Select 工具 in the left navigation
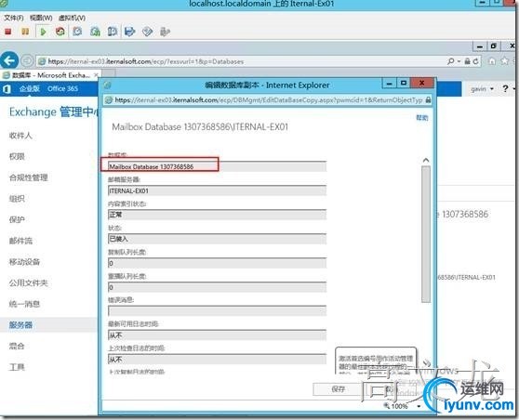The image size is (519, 420). pyautogui.click(x=17, y=367)
